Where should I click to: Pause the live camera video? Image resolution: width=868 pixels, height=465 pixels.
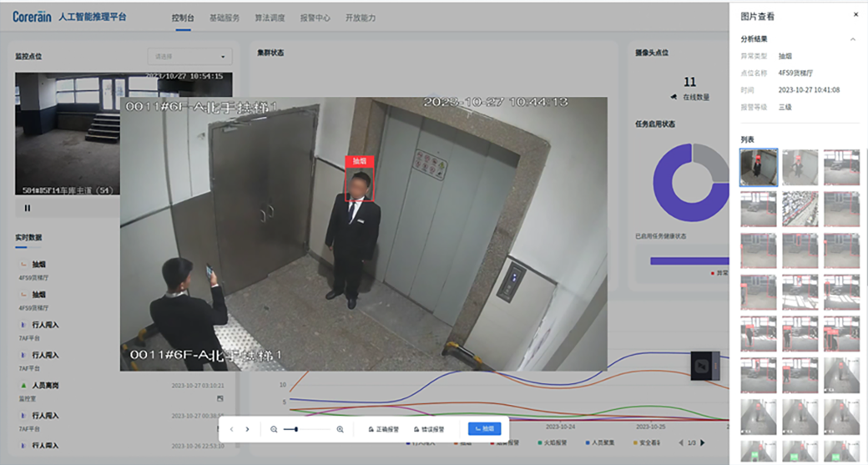pyautogui.click(x=27, y=208)
